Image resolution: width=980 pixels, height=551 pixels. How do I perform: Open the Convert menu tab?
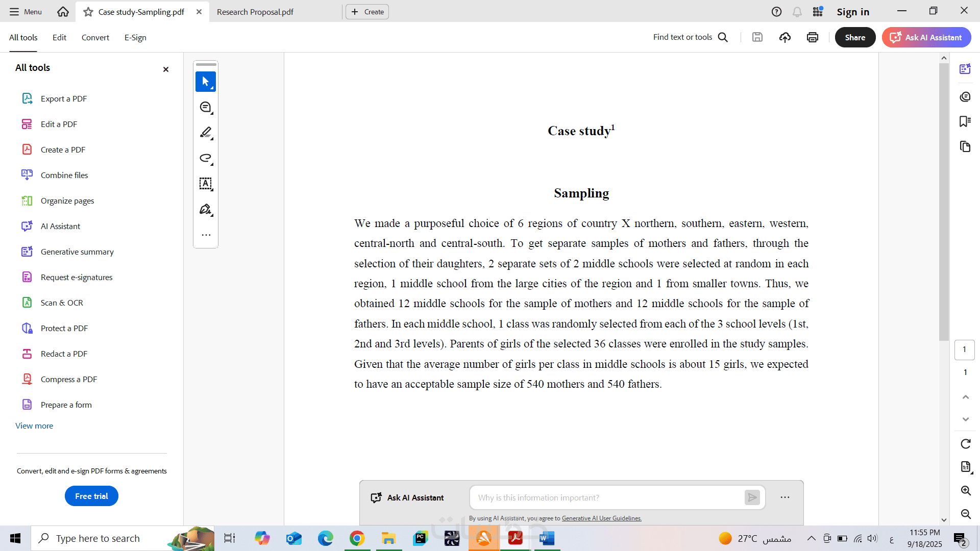click(x=95, y=37)
